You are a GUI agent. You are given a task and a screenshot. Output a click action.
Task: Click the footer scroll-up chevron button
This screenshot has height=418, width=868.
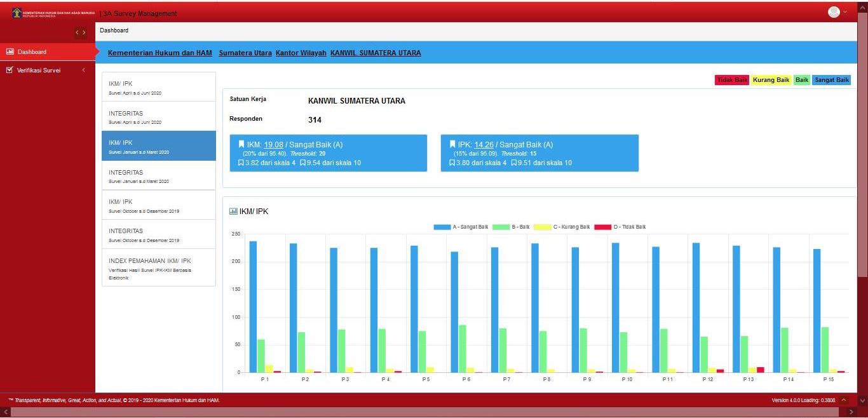(844, 400)
